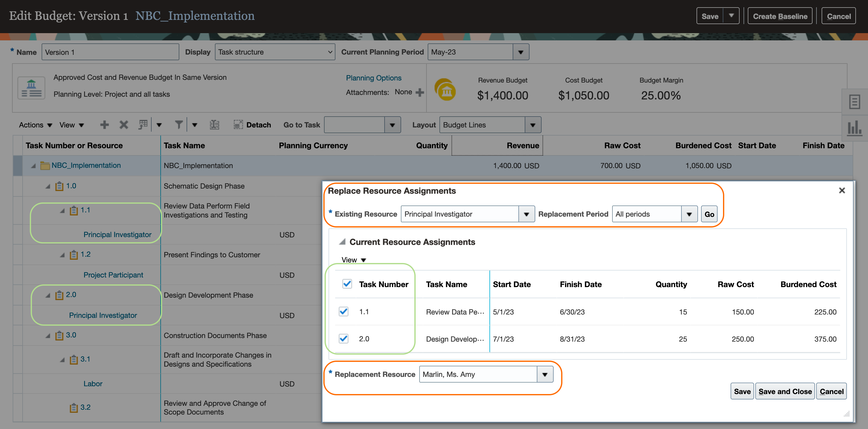The image size is (868, 429).
Task: Open the Planning Options link
Action: coord(373,78)
